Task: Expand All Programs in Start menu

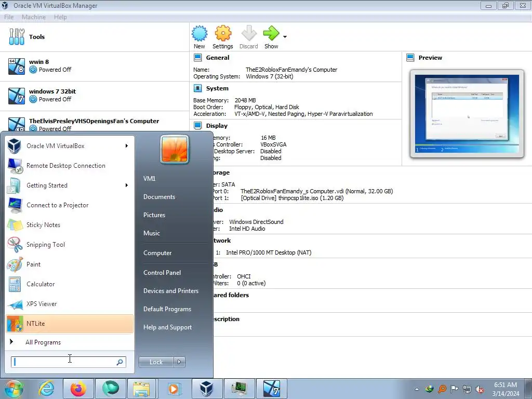Action: (70, 342)
